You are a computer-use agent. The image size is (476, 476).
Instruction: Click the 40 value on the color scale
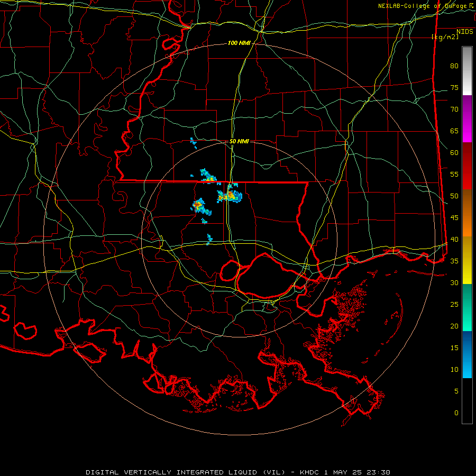(x=454, y=240)
